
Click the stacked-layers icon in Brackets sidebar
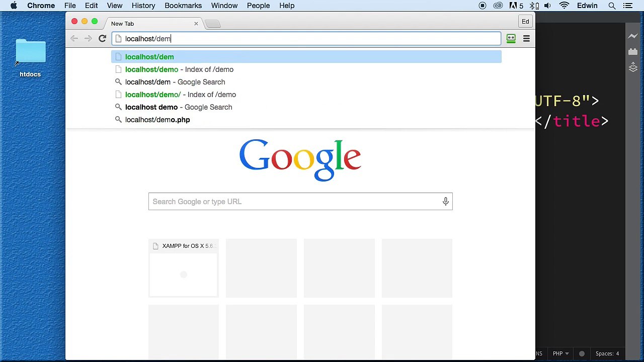(633, 67)
